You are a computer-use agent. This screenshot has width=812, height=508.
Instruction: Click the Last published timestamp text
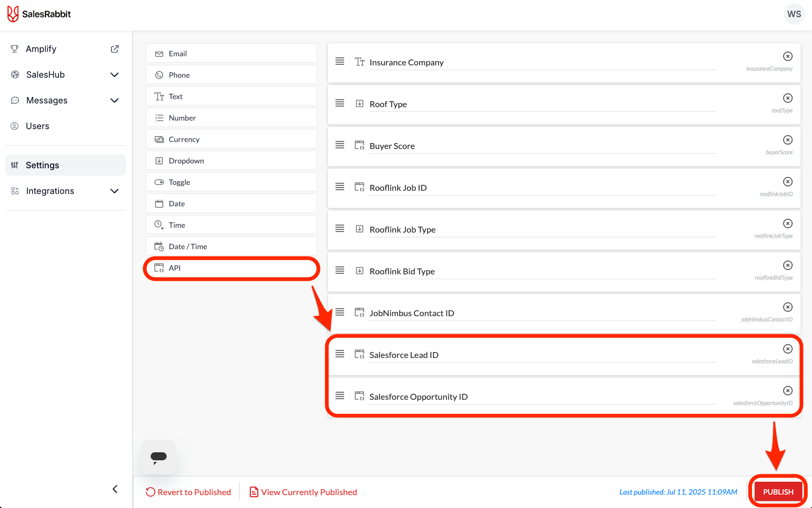coord(679,492)
